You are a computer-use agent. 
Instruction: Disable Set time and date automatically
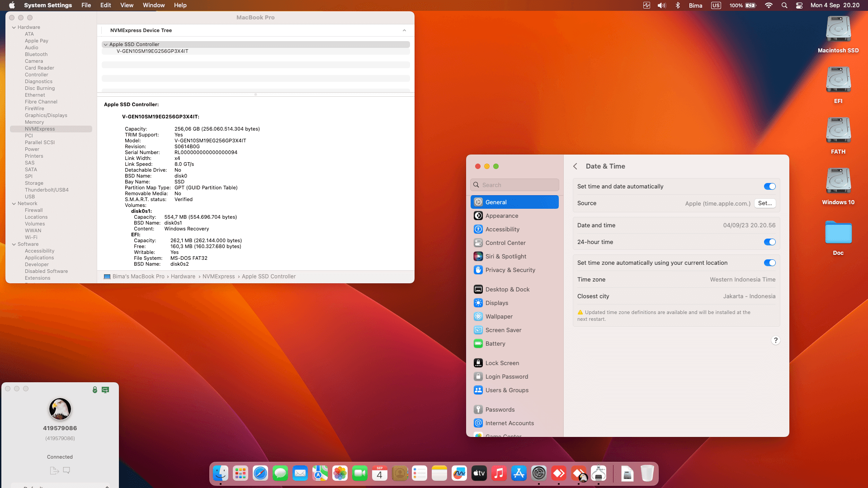click(x=769, y=186)
